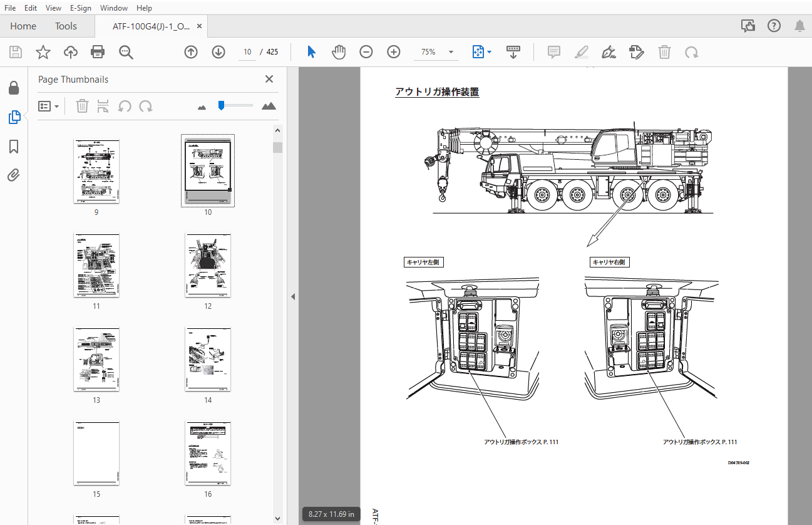Open the File menu
Image resolution: width=812 pixels, height=525 pixels.
click(x=10, y=8)
